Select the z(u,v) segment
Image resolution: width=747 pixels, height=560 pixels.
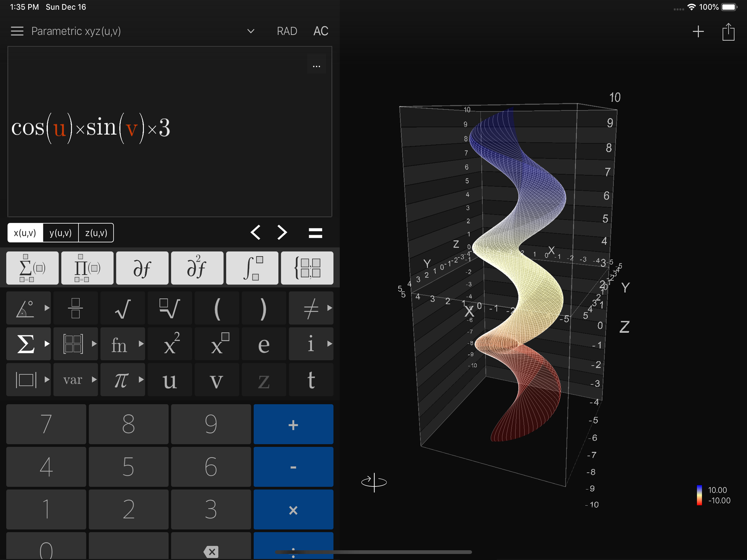96,233
